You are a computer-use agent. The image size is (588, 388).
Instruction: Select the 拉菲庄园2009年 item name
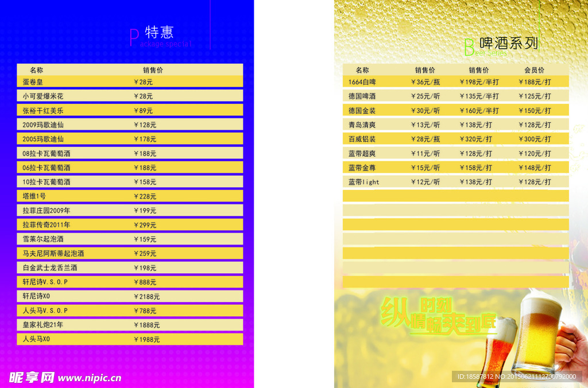coord(46,211)
